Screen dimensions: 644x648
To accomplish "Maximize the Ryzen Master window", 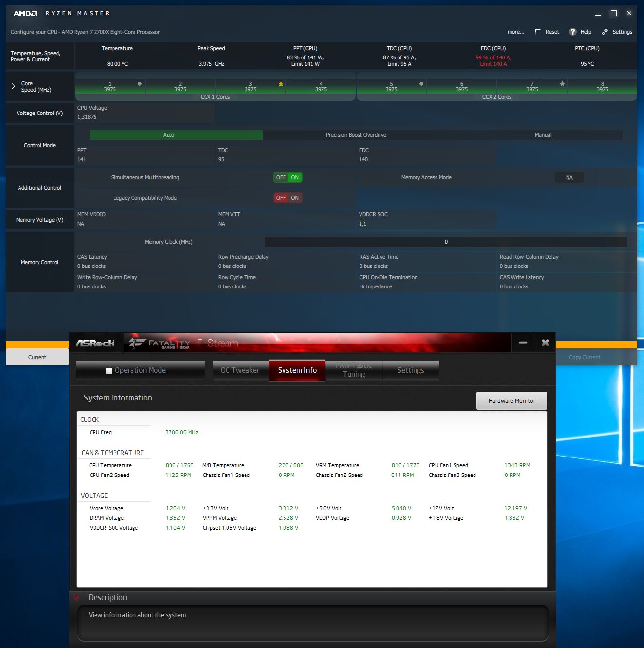I will click(x=614, y=13).
